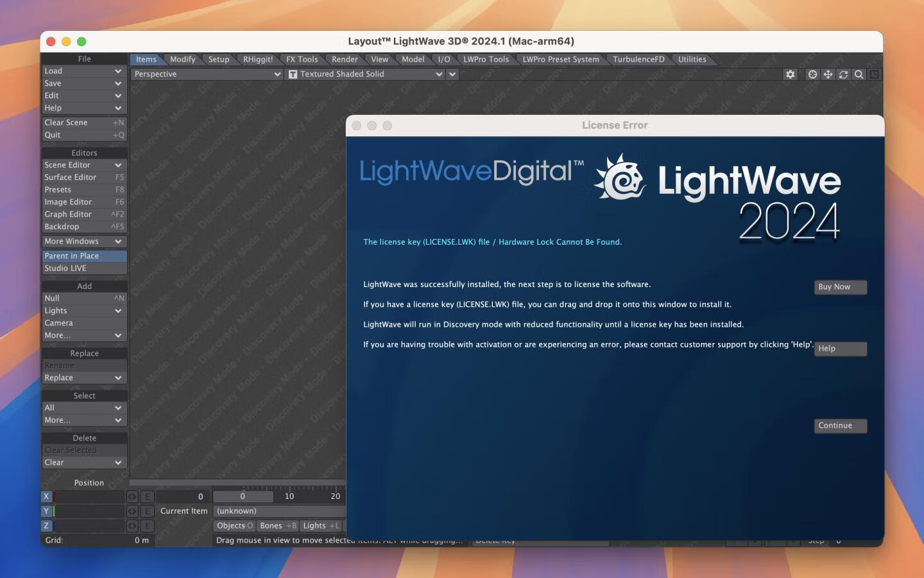Click the Z channel envelope E button
Screen dimensions: 924x578
pyautogui.click(x=147, y=526)
